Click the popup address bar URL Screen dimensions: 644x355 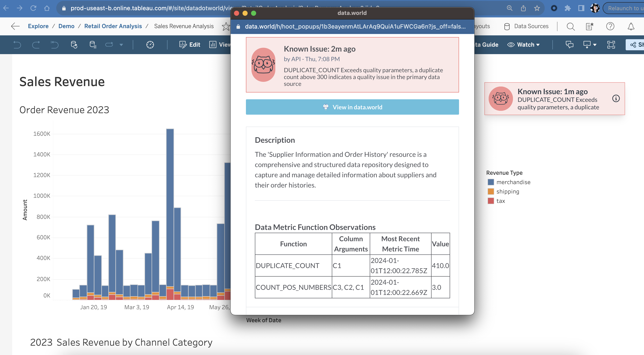[x=355, y=26]
